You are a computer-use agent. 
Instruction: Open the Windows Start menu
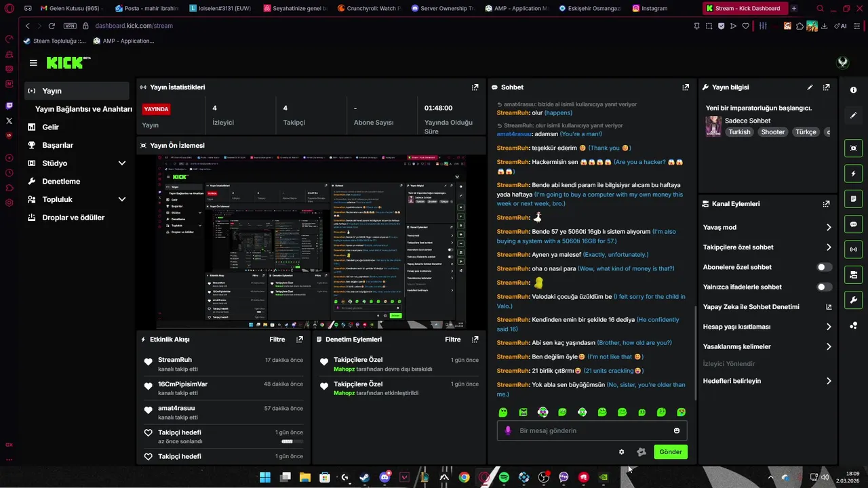click(265, 477)
